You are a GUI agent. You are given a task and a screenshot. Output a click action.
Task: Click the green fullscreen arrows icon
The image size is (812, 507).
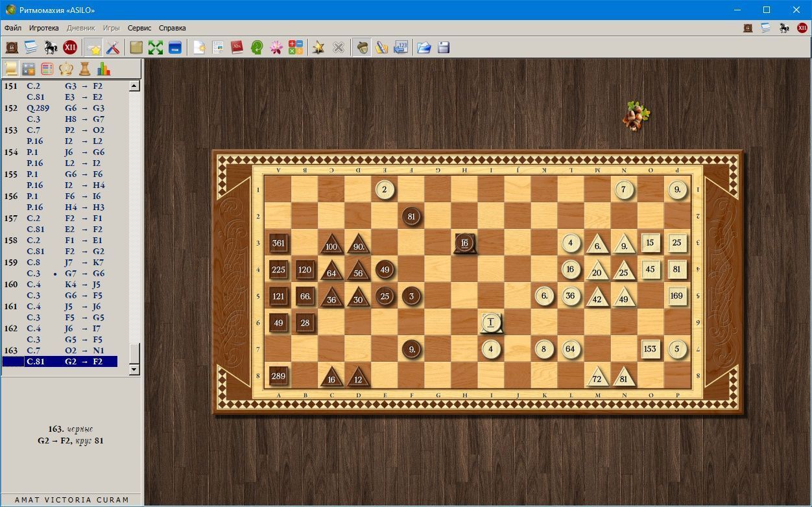pos(155,47)
